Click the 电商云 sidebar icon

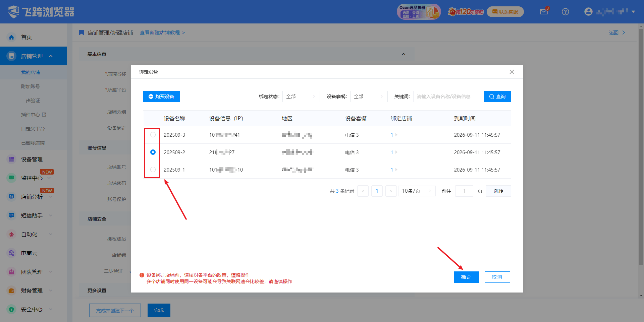[x=11, y=253]
